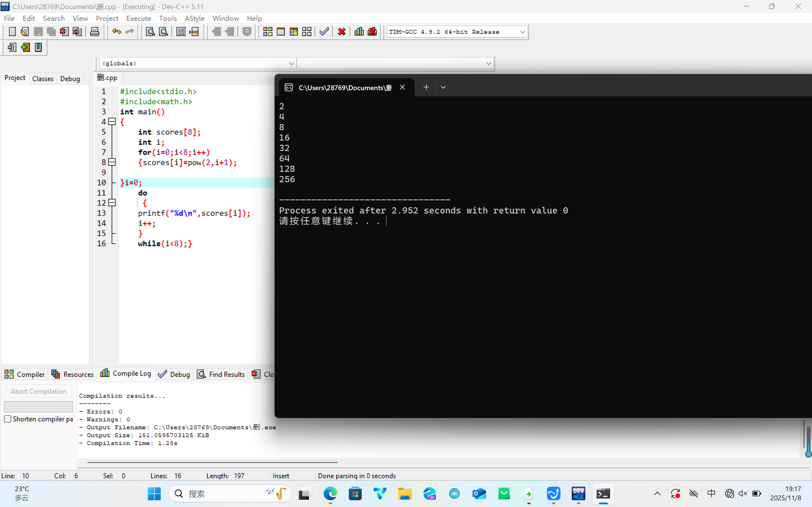The image size is (812, 507).
Task: Click the Find magnifier toolbar icon
Action: 150,32
